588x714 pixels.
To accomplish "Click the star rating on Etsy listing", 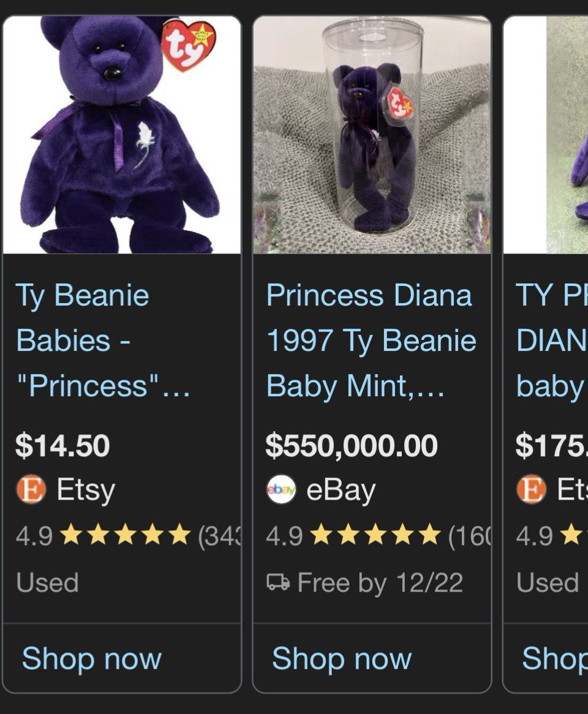I will point(126,536).
